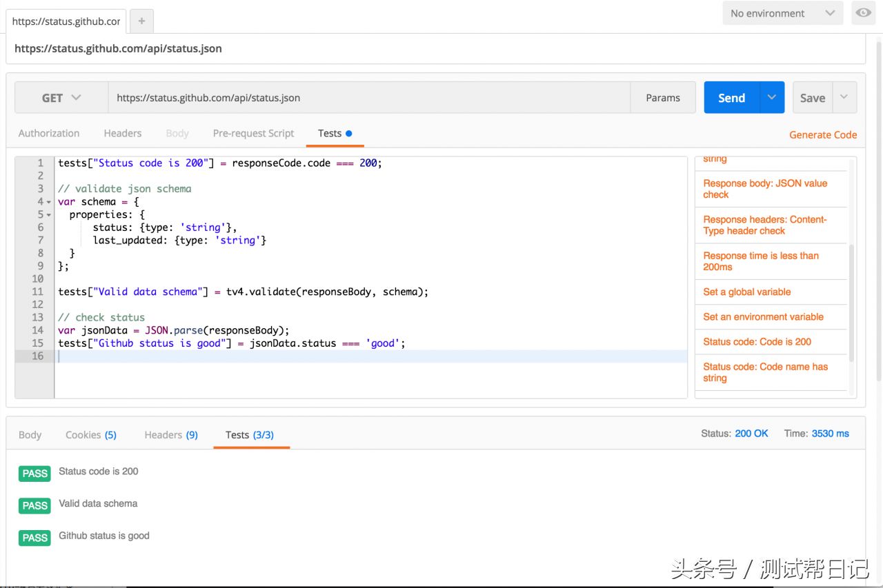Viewport: 883px width, 588px height.
Task: Send the request
Action: pyautogui.click(x=732, y=98)
